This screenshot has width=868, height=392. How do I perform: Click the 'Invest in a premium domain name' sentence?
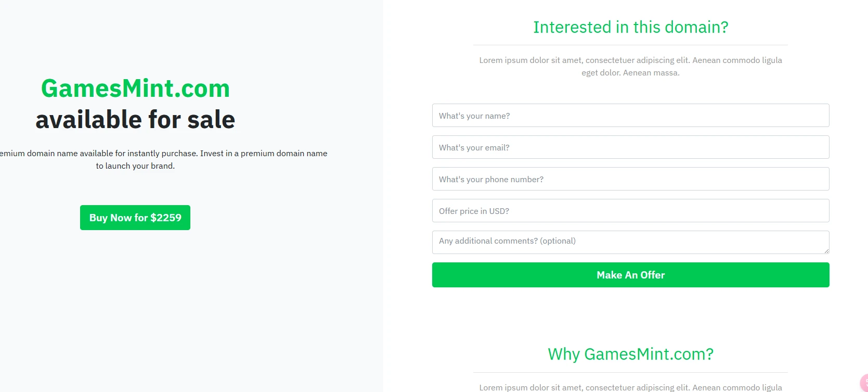pos(264,154)
